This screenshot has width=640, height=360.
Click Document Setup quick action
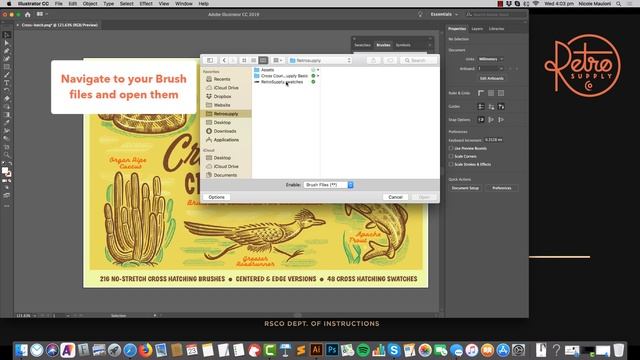[465, 188]
